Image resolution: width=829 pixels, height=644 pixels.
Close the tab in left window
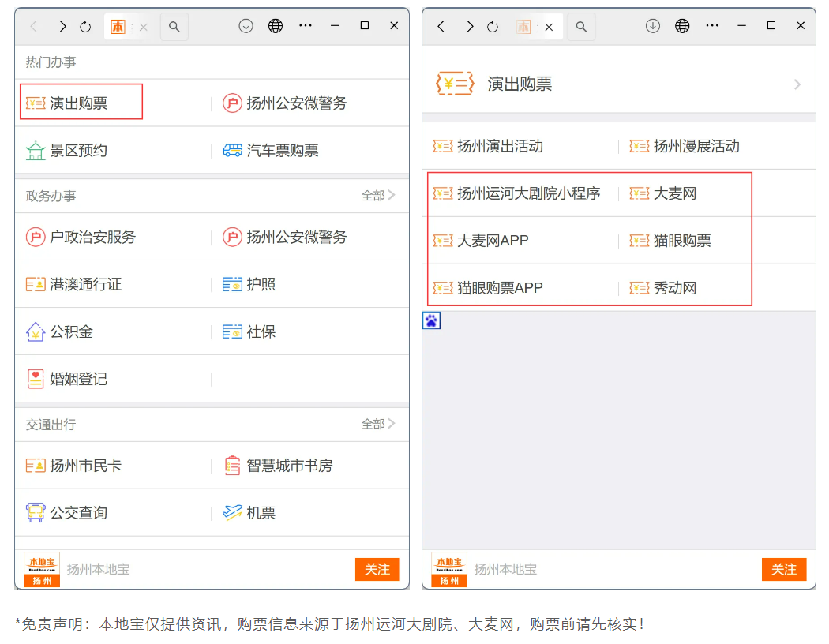(x=143, y=27)
